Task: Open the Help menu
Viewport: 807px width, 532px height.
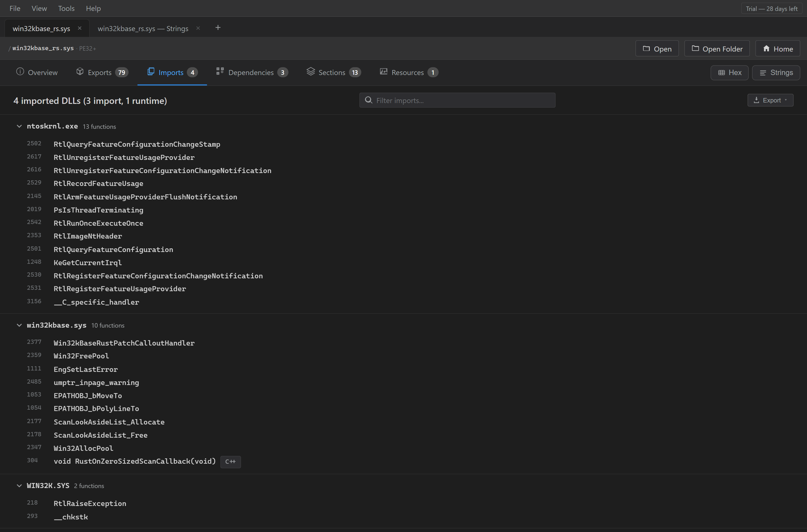Action: point(93,8)
